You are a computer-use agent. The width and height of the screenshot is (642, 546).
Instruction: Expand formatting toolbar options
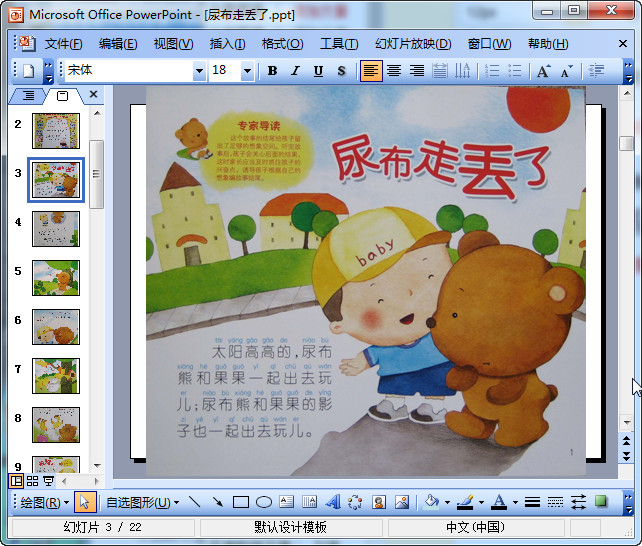[628, 71]
